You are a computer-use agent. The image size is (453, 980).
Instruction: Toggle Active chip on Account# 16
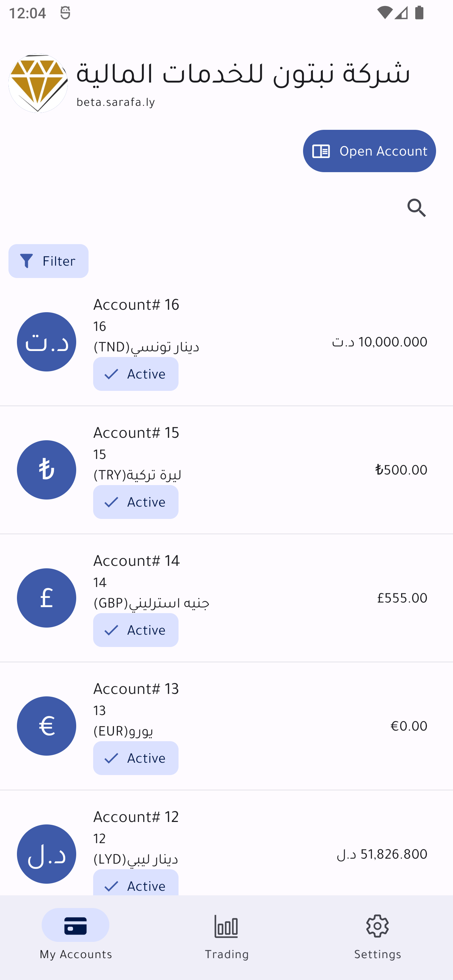136,374
